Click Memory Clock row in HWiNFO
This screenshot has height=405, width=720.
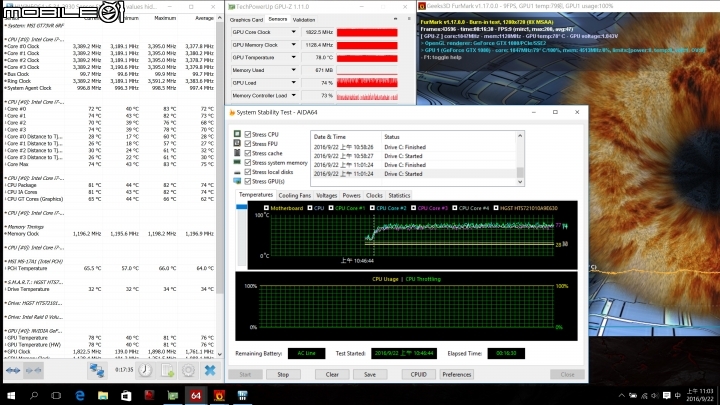click(109, 234)
